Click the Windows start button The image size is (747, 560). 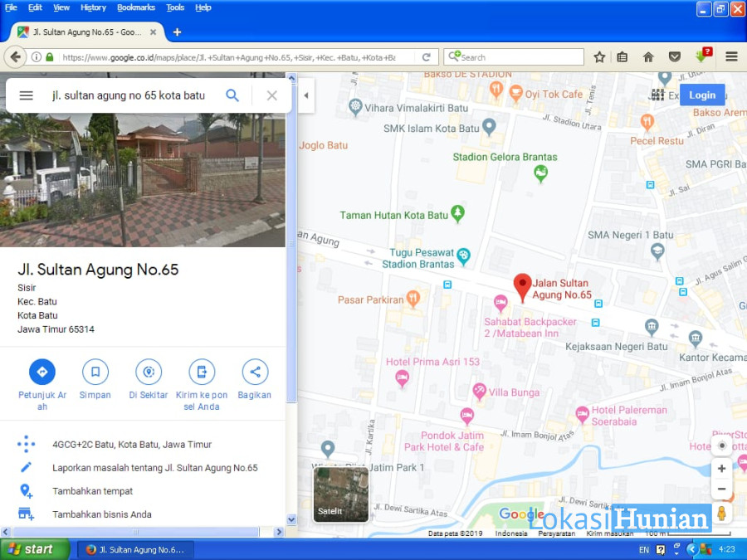(35, 549)
